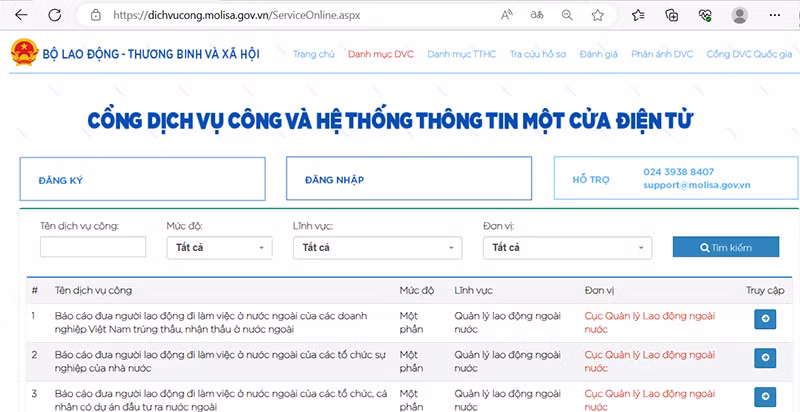Click service name ending 'sự nghiệp của nhà nước'
Viewport: 800px width, 412px height.
tap(220, 361)
